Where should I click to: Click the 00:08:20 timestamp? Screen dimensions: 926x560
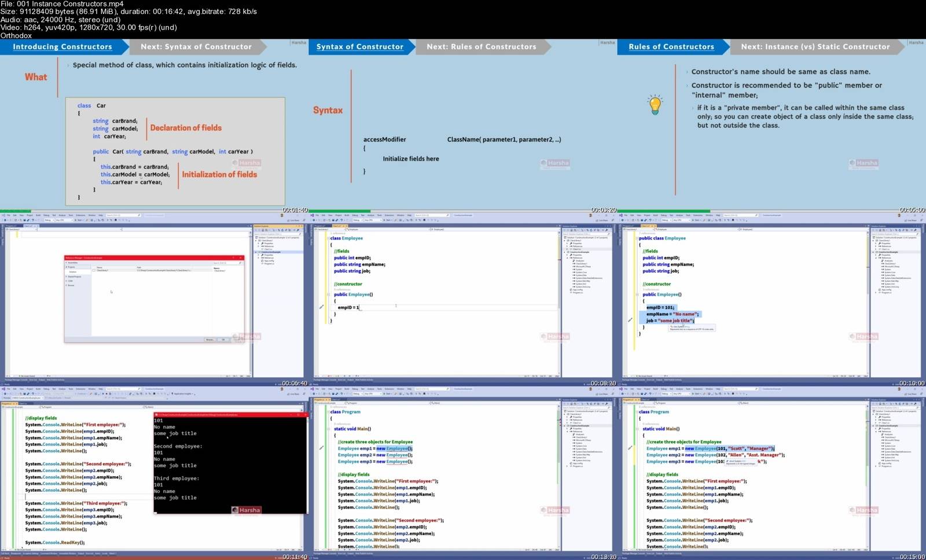[x=604, y=383]
